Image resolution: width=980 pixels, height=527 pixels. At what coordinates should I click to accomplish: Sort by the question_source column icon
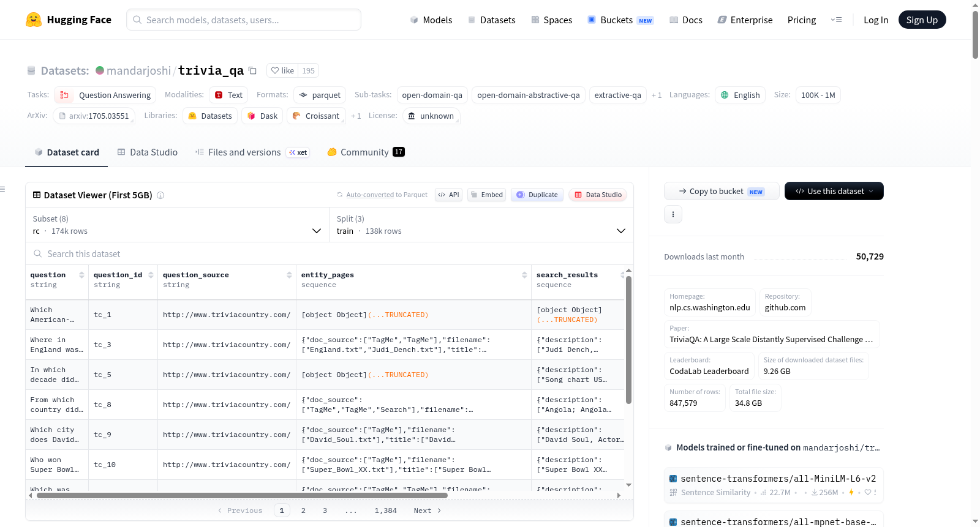coord(289,275)
